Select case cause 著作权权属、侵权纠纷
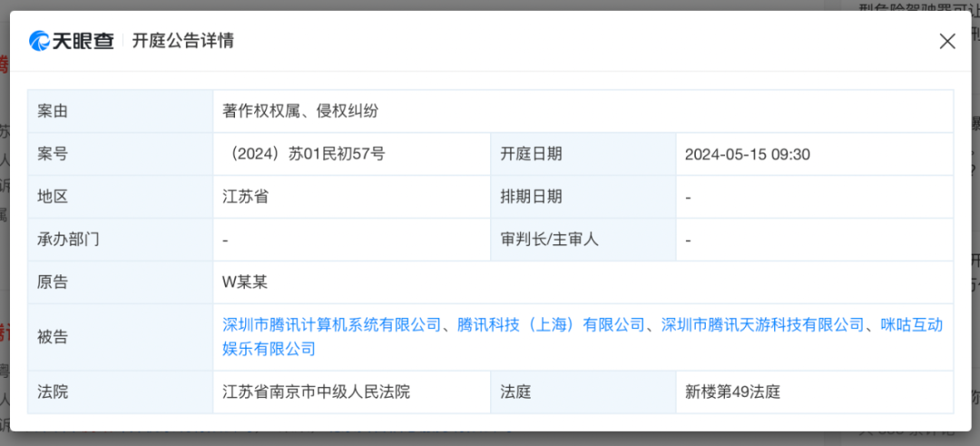This screenshot has height=446, width=980. tap(300, 112)
